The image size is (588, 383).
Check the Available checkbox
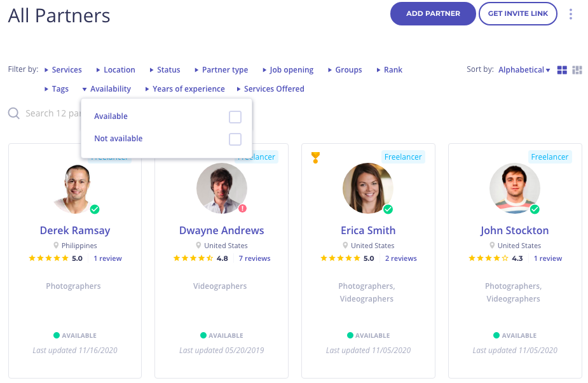(x=235, y=117)
